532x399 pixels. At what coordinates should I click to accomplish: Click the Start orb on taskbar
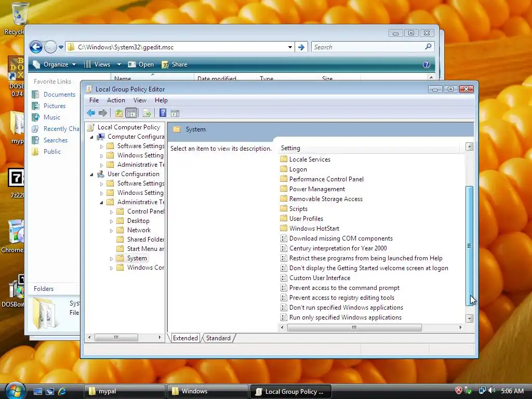15,391
